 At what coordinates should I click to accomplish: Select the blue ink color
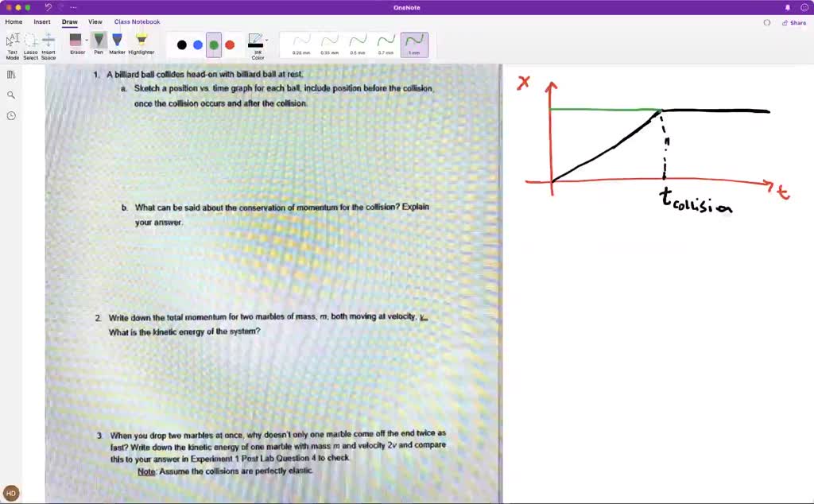coord(197,45)
